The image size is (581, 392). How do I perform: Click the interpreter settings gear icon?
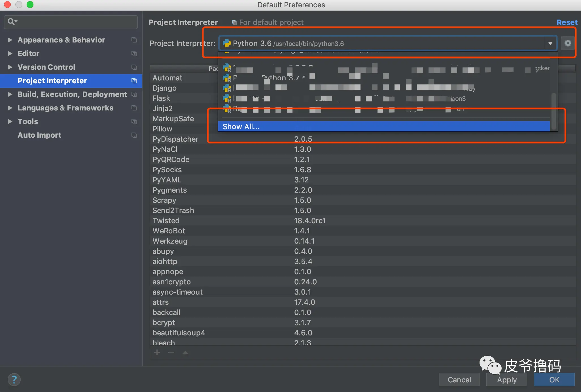tap(568, 43)
